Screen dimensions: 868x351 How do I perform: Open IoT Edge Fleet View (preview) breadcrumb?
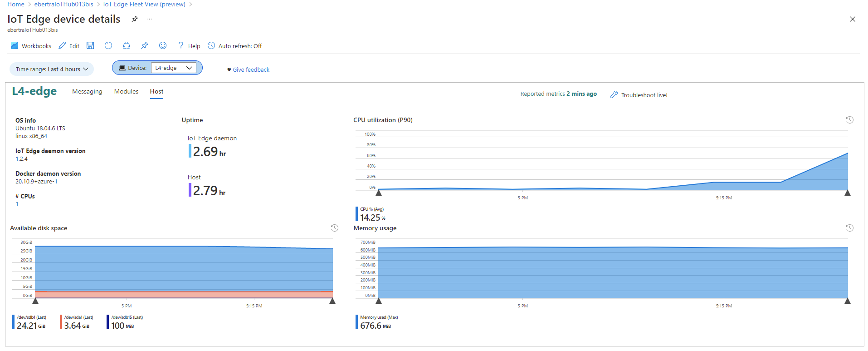(x=144, y=4)
